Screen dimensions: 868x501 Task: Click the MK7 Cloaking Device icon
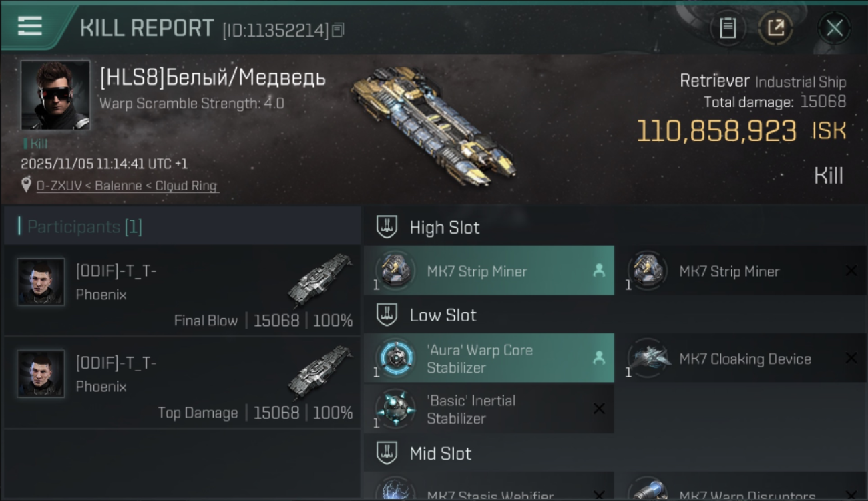click(646, 358)
